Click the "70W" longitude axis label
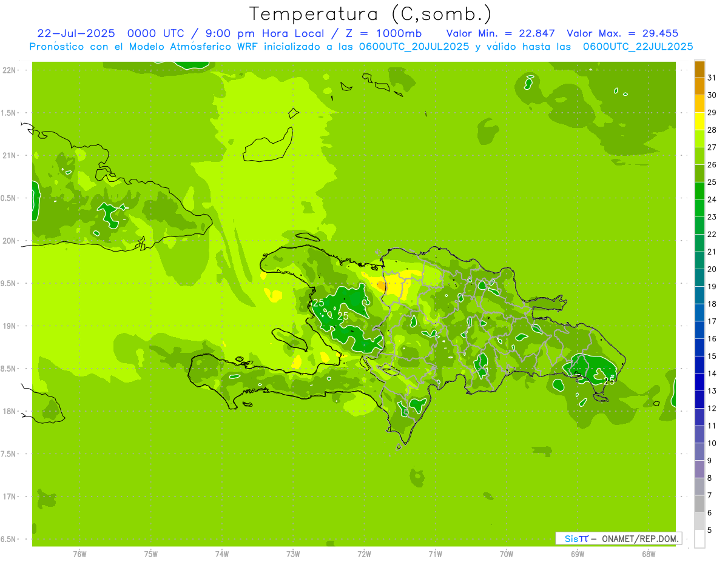The image size is (728, 562). (507, 554)
